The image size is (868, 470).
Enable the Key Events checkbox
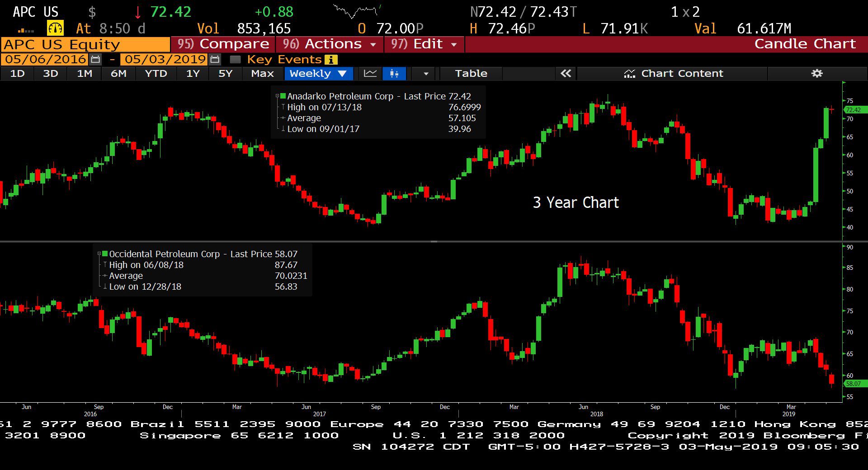pos(235,59)
